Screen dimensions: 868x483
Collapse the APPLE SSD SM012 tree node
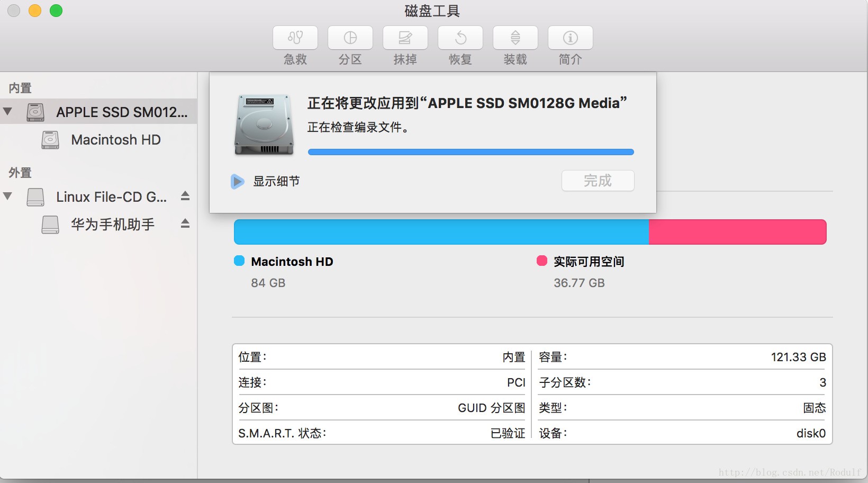point(7,112)
